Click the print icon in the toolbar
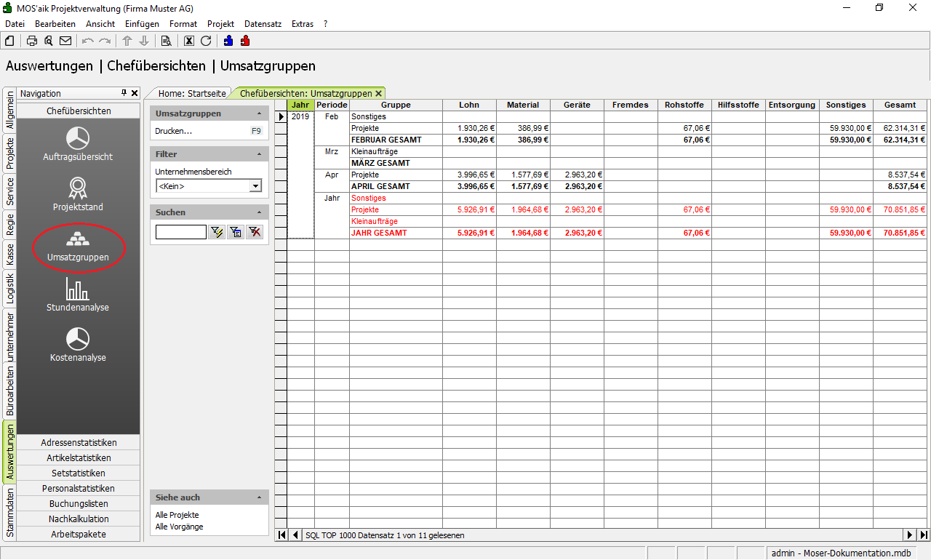 click(x=32, y=41)
